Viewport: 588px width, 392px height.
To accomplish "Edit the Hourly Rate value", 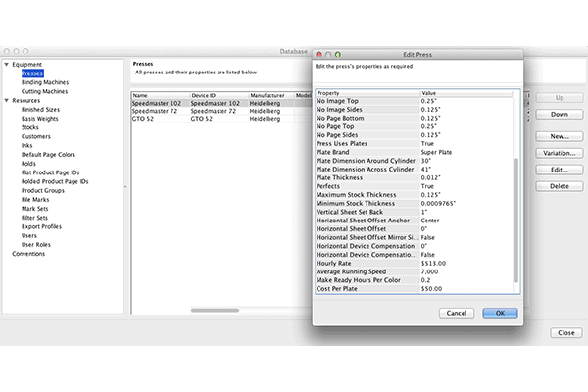I will click(465, 264).
